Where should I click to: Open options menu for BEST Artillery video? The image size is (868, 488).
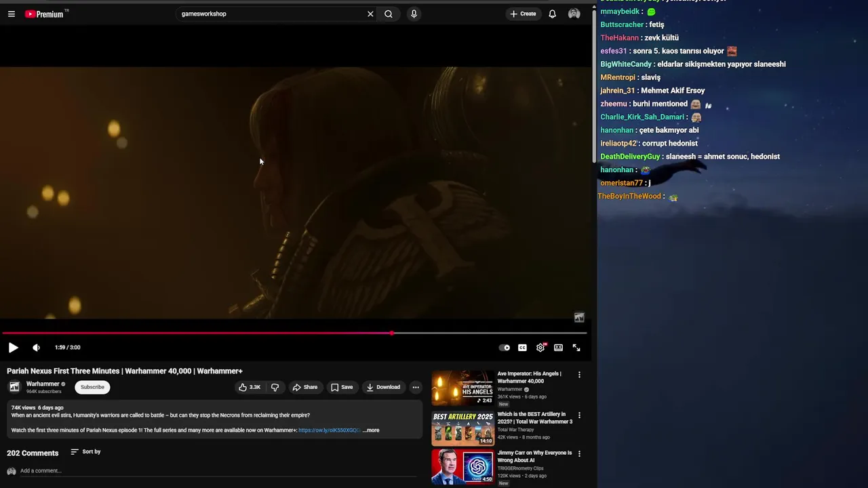coord(579,415)
